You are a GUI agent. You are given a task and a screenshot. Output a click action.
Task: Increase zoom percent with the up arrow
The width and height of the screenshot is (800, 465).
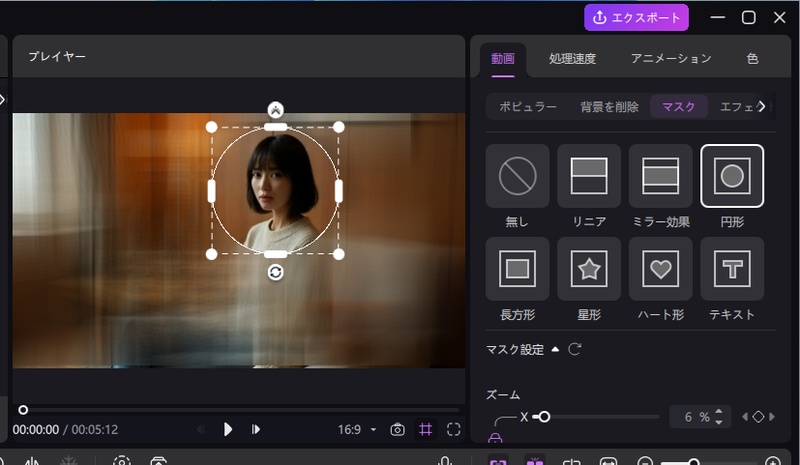point(719,412)
